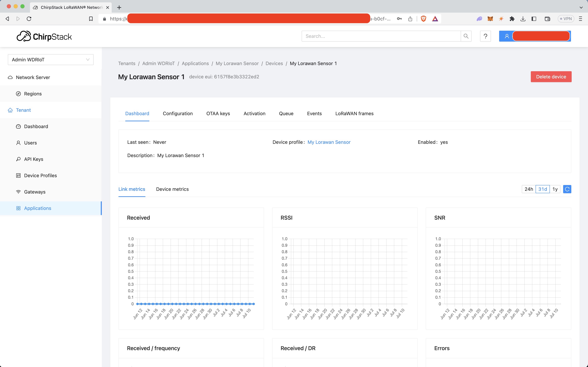The height and width of the screenshot is (367, 588).
Task: Click the ChirpStack logo
Action: [44, 36]
